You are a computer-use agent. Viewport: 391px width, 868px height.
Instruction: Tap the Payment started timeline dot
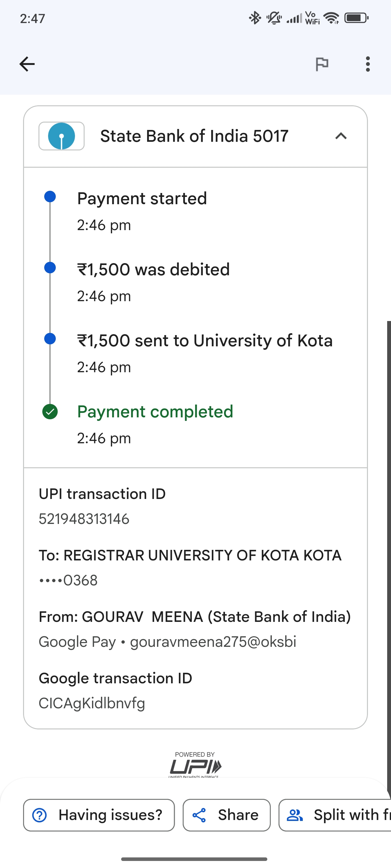pyautogui.click(x=50, y=197)
